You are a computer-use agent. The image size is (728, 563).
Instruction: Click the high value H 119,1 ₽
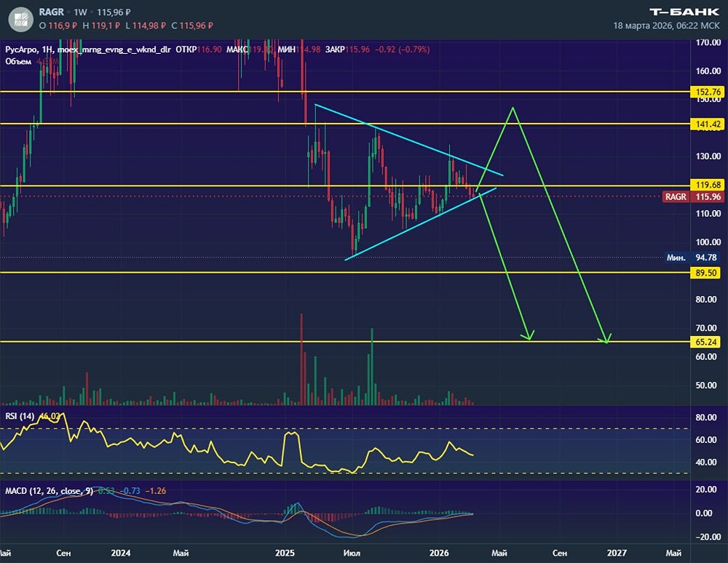point(102,25)
